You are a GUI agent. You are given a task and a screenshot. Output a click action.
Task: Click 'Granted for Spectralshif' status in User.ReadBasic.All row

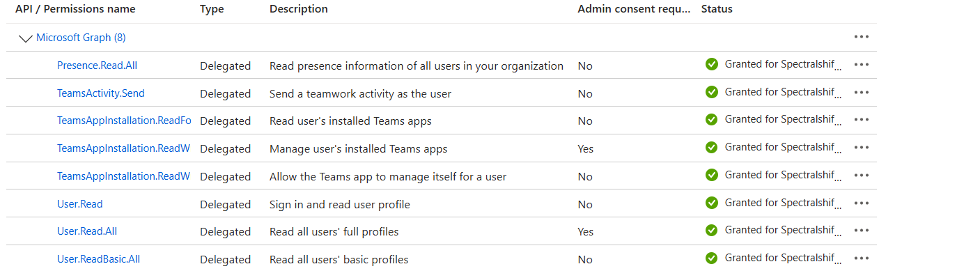click(783, 258)
